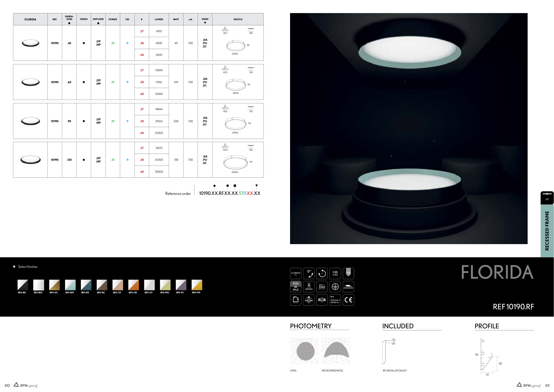The height and width of the screenshot is (392, 554).
Task: Click the Opal photometry diagram
Action: pyautogui.click(x=305, y=351)
